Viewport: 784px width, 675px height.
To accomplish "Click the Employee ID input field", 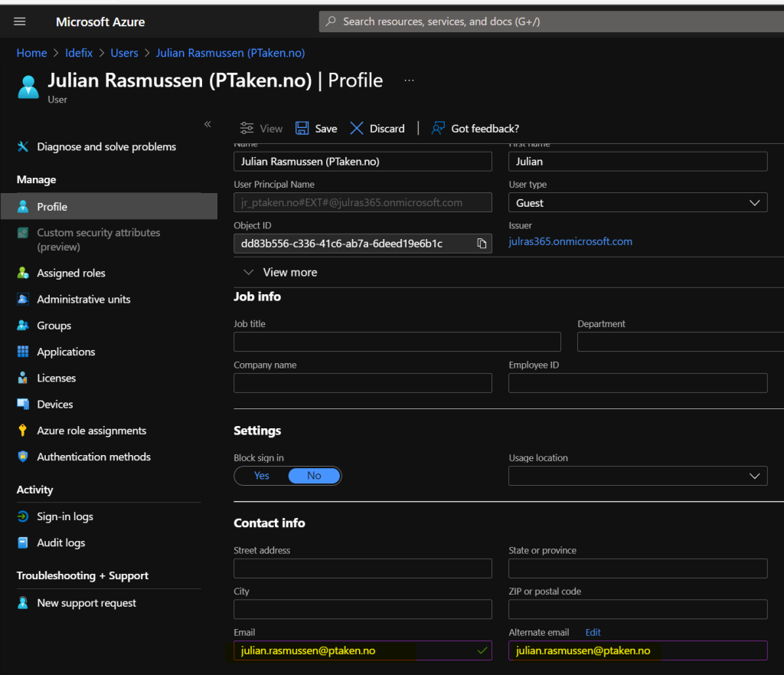I will pos(638,383).
